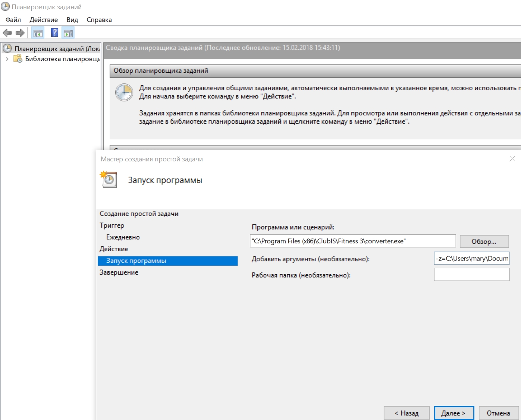Open Help via blue question mark icon
Image resolution: width=521 pixels, height=420 pixels.
coord(54,33)
